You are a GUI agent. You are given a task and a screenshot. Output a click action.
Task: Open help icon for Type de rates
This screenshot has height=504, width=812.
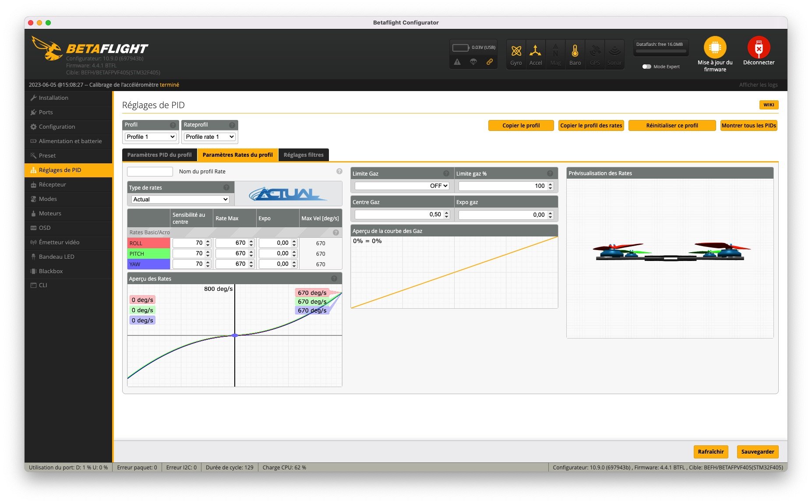(x=226, y=187)
